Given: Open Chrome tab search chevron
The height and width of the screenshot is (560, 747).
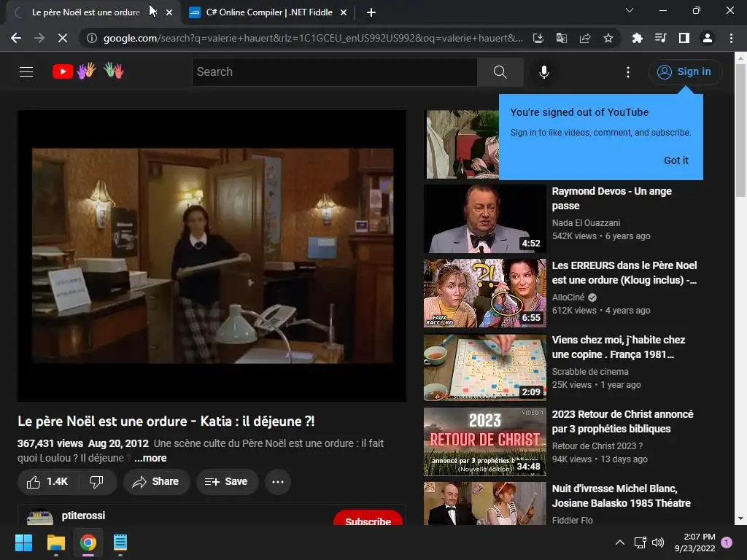Looking at the screenshot, I should 630,10.
